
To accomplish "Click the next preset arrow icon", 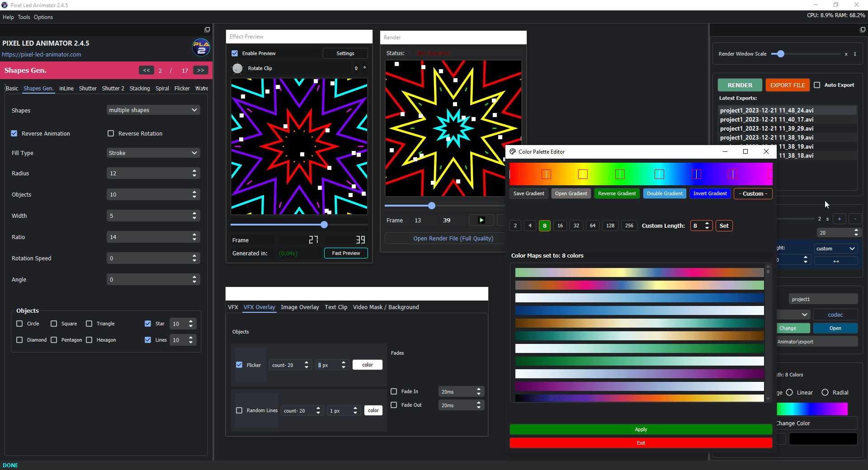I will (x=200, y=70).
